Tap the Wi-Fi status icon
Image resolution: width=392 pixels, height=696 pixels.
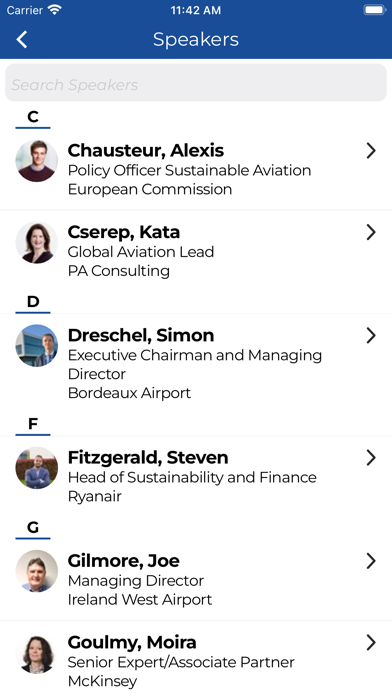coord(55,10)
